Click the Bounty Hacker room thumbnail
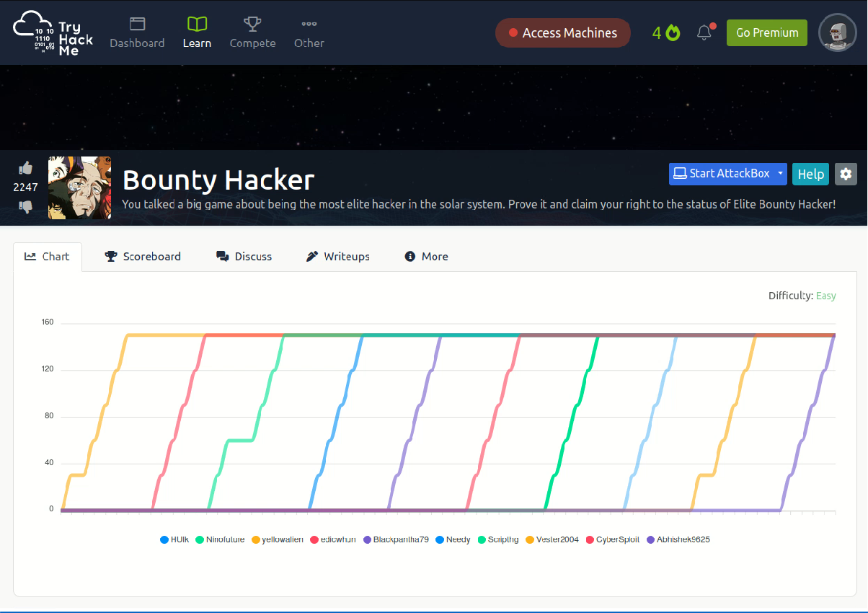This screenshot has width=868, height=613. pos(79,188)
